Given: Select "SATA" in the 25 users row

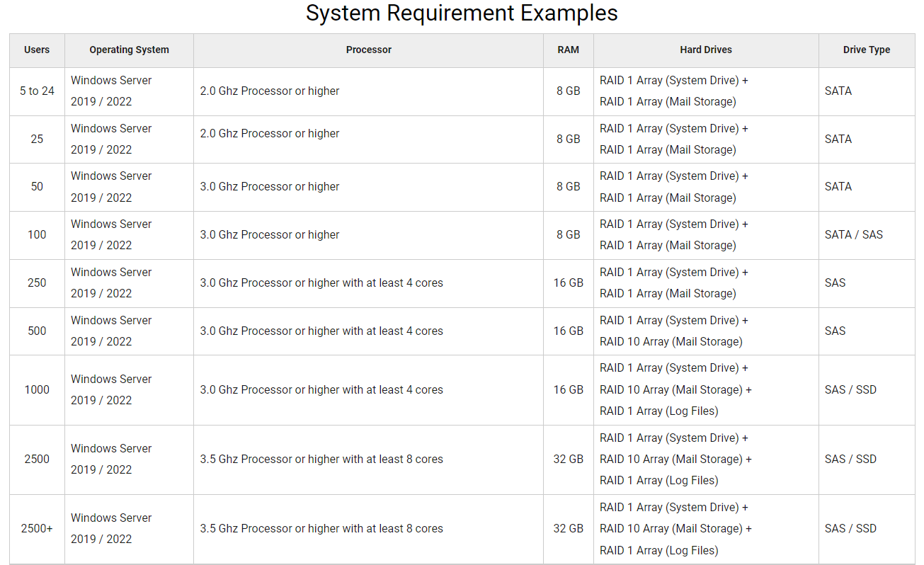Looking at the screenshot, I should 838,139.
